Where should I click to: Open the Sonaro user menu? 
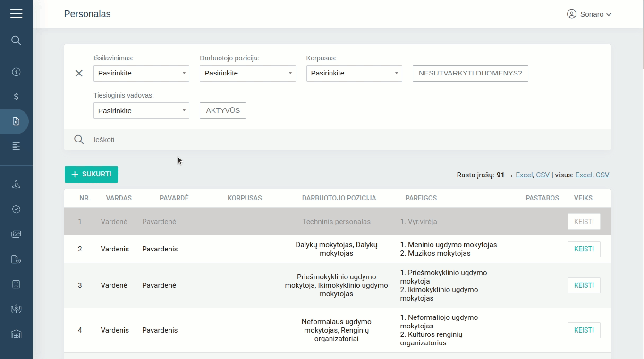[x=589, y=14]
